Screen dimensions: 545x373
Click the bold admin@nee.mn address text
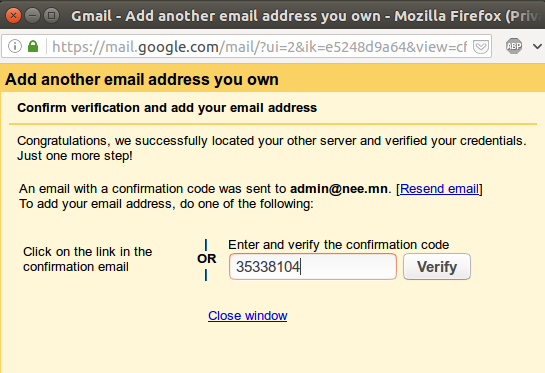[x=339, y=189]
